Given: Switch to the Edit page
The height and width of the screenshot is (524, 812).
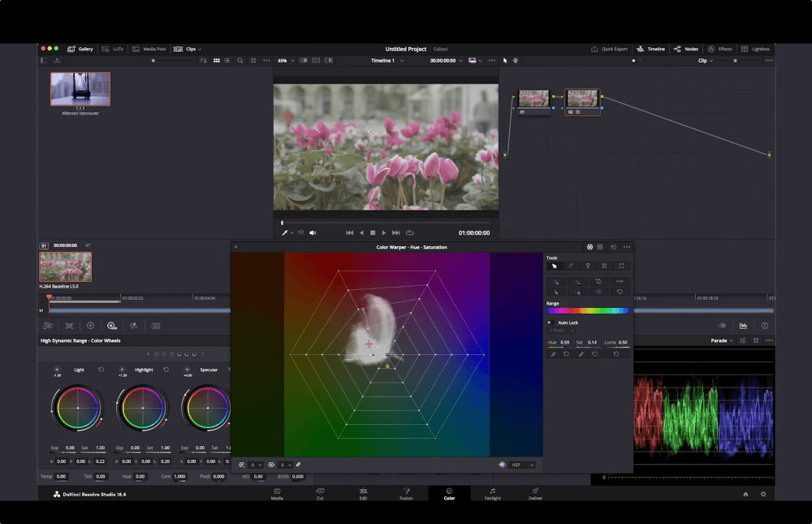Looking at the screenshot, I should pyautogui.click(x=363, y=494).
